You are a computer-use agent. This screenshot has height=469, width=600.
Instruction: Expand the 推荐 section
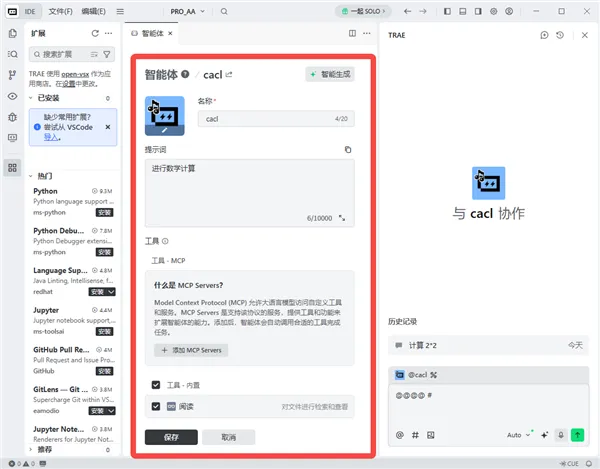point(31,449)
